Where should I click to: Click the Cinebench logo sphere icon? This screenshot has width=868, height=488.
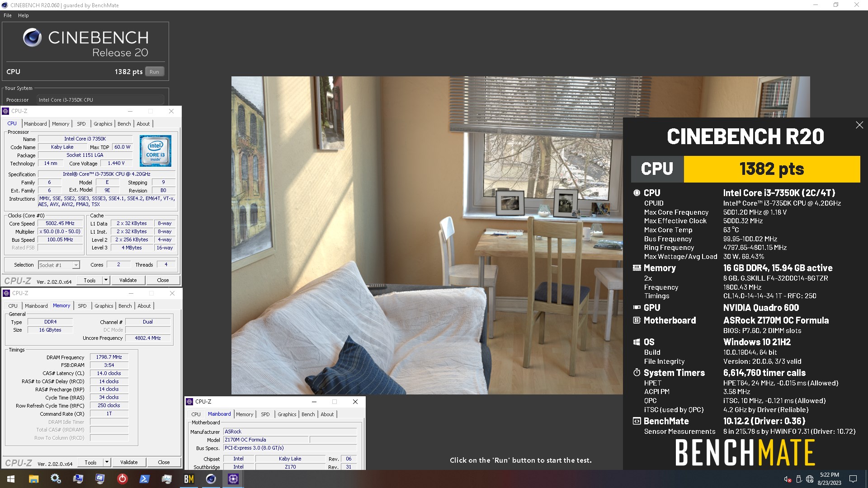pos(33,38)
